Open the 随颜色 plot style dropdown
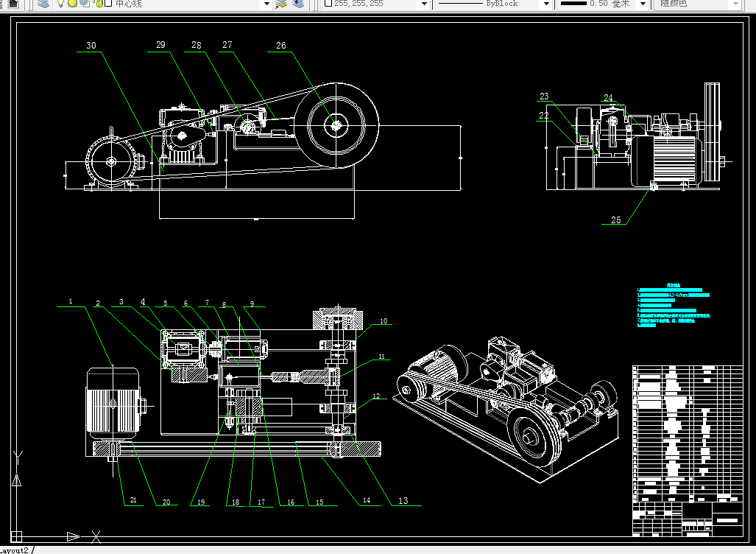 click(x=697, y=4)
